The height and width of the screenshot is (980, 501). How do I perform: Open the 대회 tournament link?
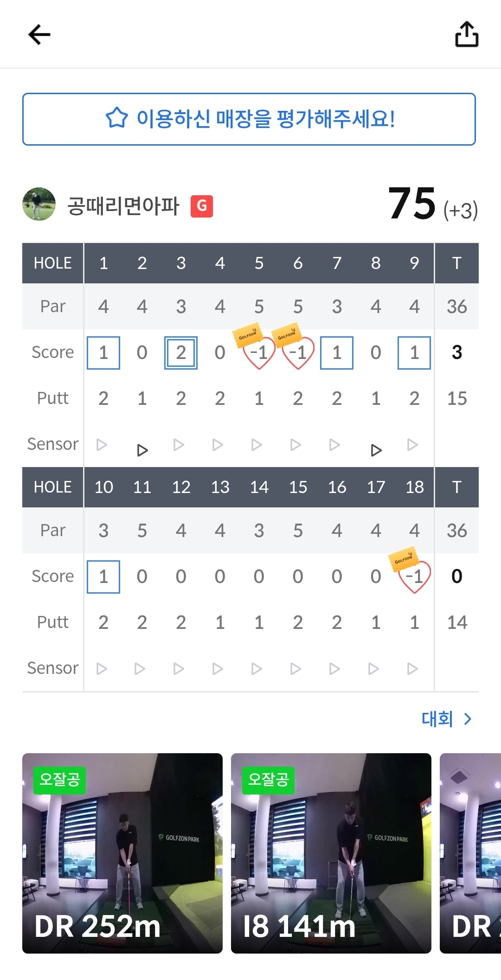(x=446, y=719)
